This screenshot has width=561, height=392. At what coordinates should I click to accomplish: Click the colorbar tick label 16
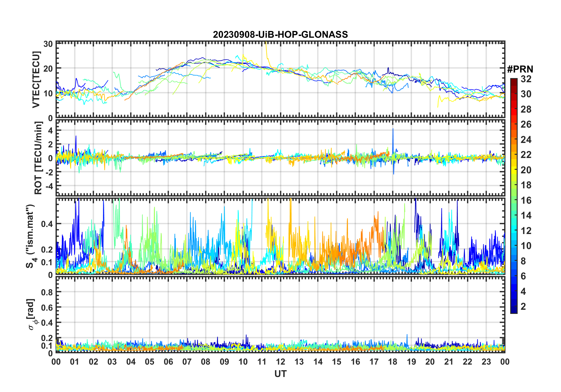(526, 200)
